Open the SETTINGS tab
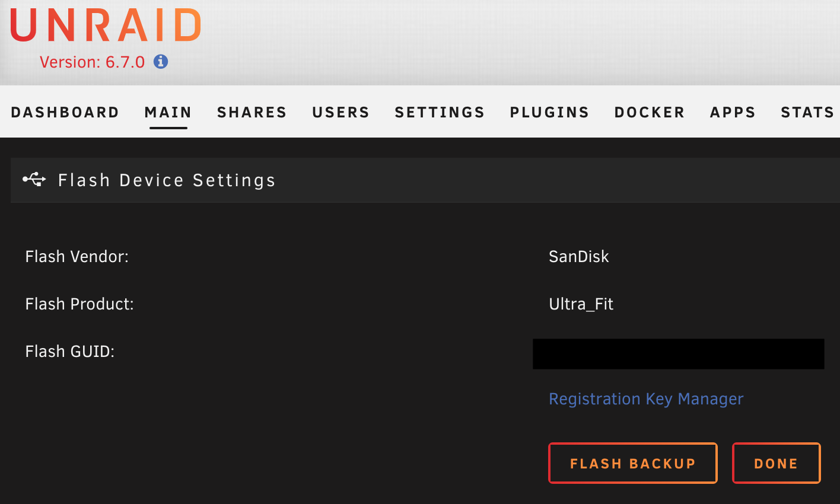The height and width of the screenshot is (504, 840). (439, 112)
